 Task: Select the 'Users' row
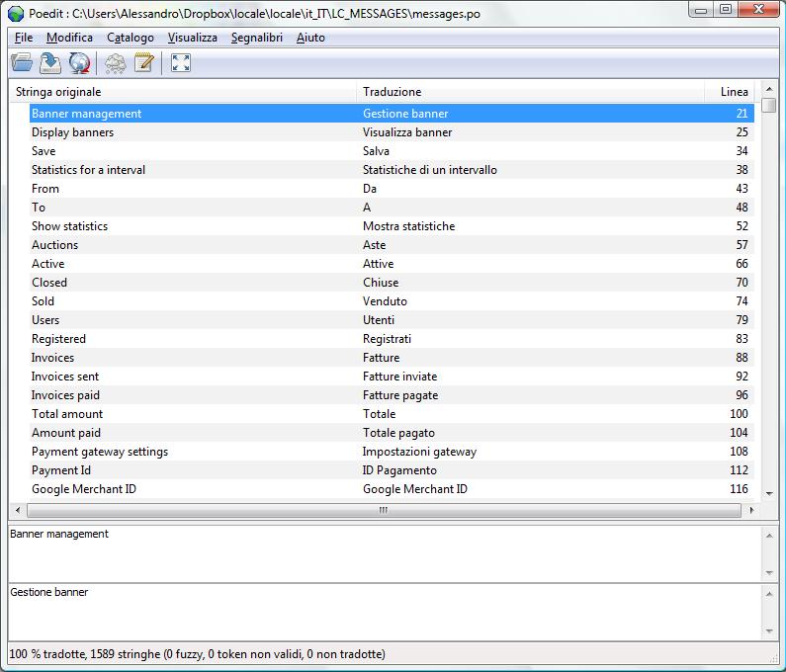tap(392, 320)
